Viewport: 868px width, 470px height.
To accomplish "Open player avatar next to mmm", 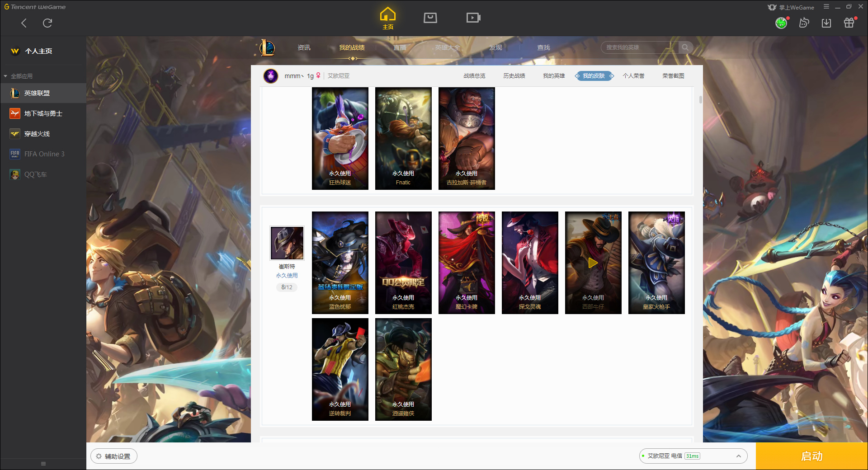I will pyautogui.click(x=271, y=76).
